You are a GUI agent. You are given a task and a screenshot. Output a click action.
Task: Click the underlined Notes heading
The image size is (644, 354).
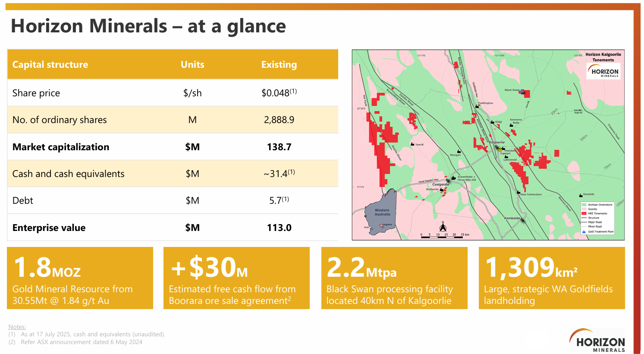pyautogui.click(x=17, y=327)
